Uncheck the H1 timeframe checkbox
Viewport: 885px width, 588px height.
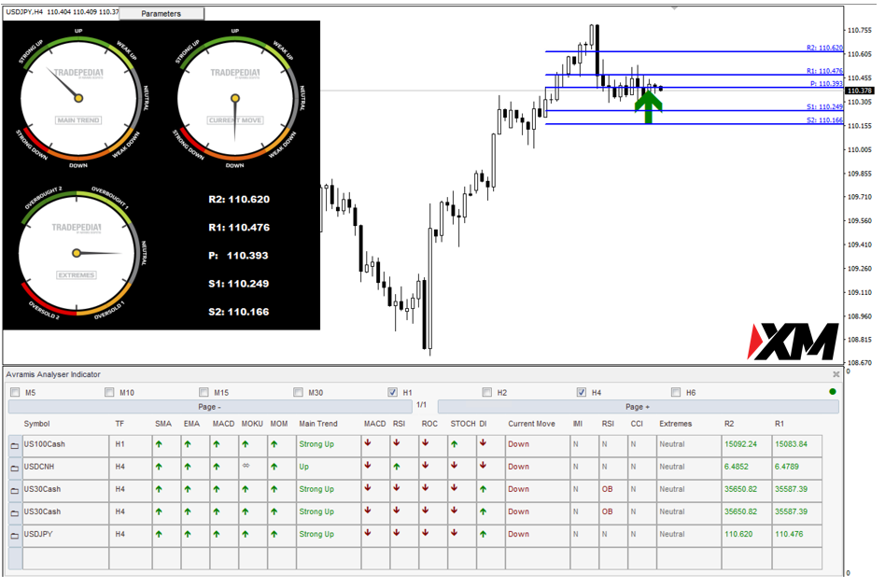pos(393,392)
